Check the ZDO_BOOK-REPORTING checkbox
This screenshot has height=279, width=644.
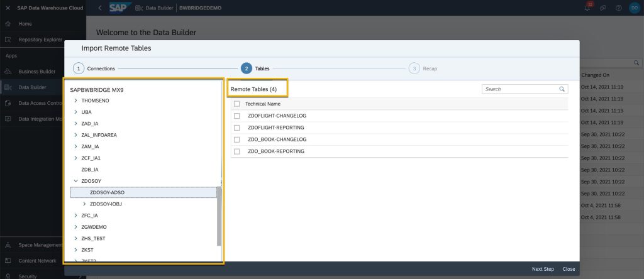[236, 151]
